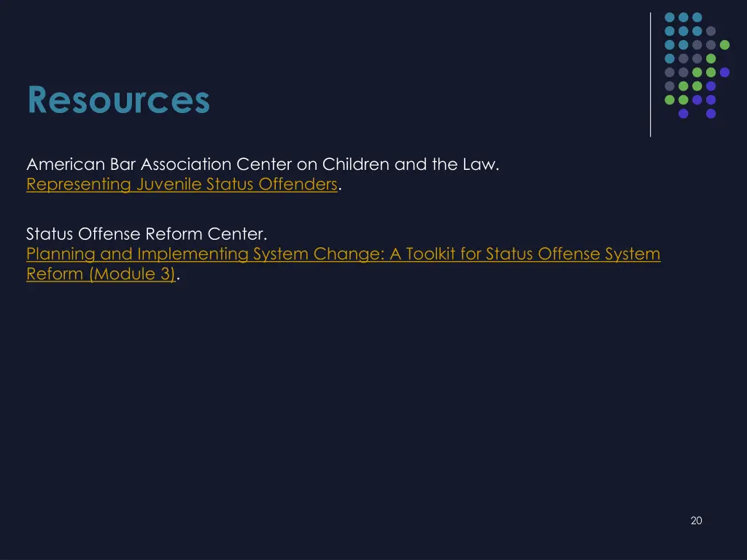
Task: Click the "Reform (Module 3)" link text
Action: pyautogui.click(x=101, y=274)
